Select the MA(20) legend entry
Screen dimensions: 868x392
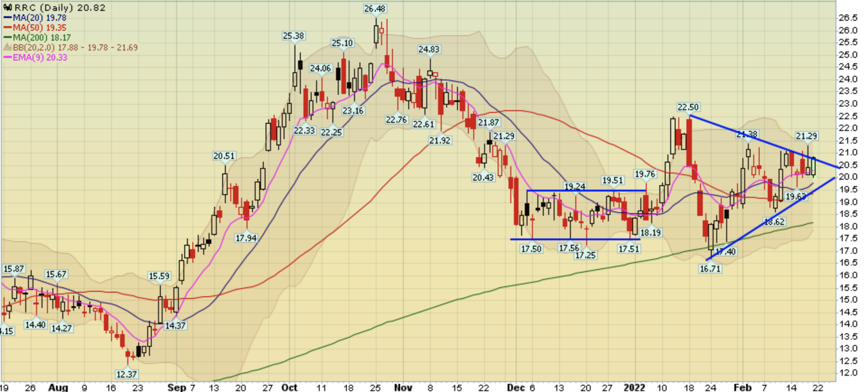[35, 18]
